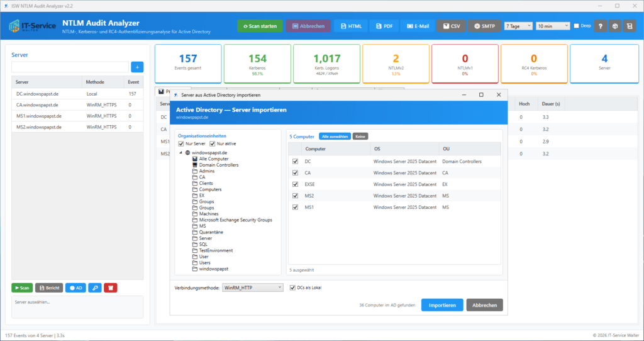Uncheck the CA computer row checkbox
This screenshot has height=341, width=644.
pos(295,173)
